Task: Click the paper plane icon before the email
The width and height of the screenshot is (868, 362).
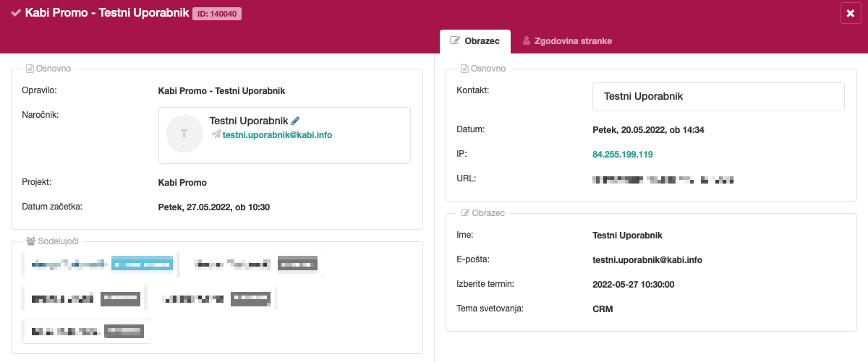Action: [x=216, y=134]
